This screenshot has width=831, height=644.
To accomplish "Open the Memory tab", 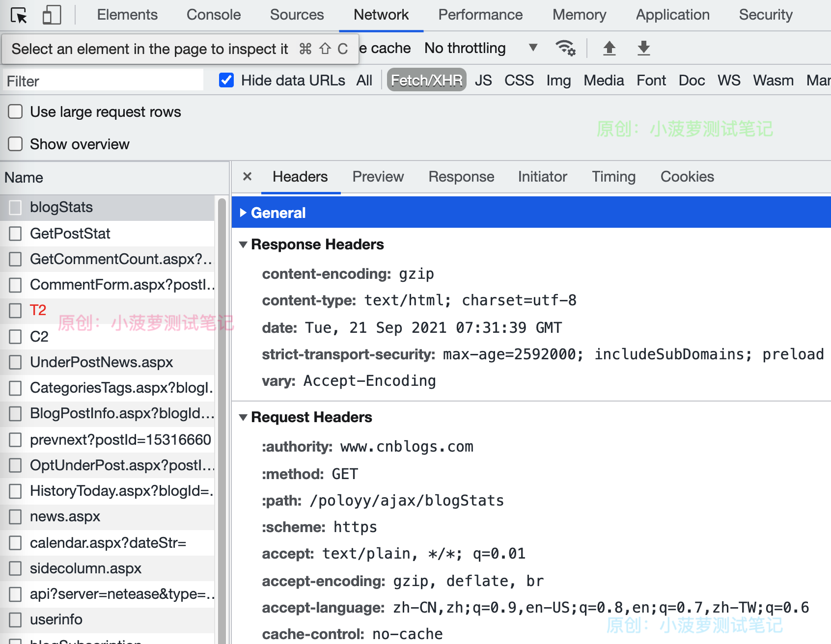I will (x=579, y=15).
